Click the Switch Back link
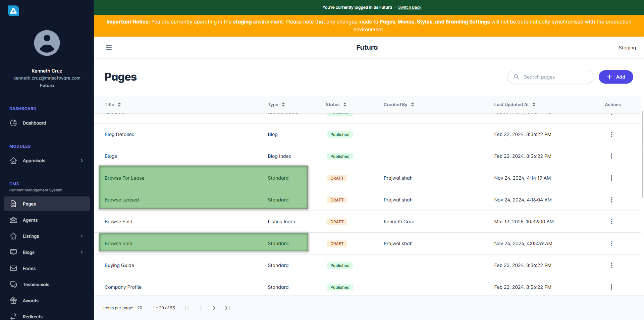Screen dimensions: 644x320 click(x=410, y=7)
